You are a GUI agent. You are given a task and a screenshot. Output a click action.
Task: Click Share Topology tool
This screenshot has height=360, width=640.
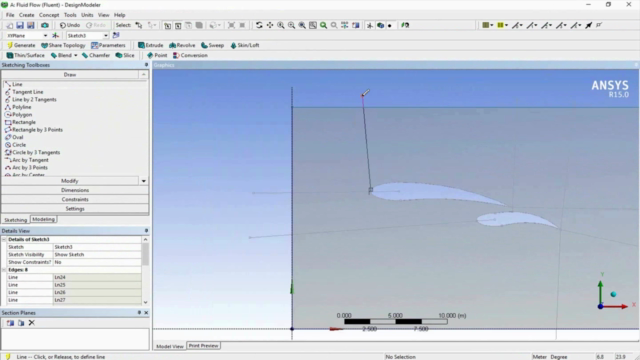click(63, 45)
